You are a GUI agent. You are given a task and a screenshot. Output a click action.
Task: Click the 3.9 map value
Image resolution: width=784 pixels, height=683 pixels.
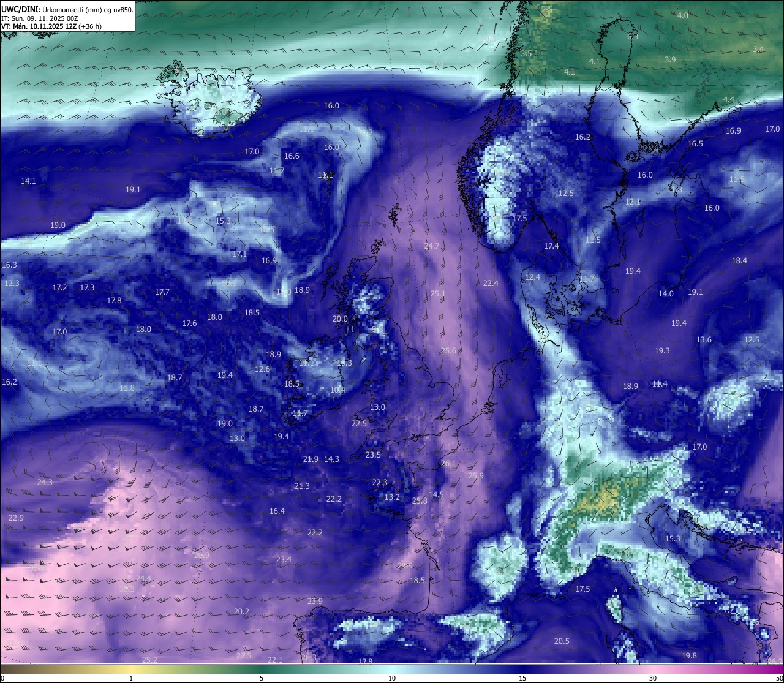pyautogui.click(x=670, y=59)
